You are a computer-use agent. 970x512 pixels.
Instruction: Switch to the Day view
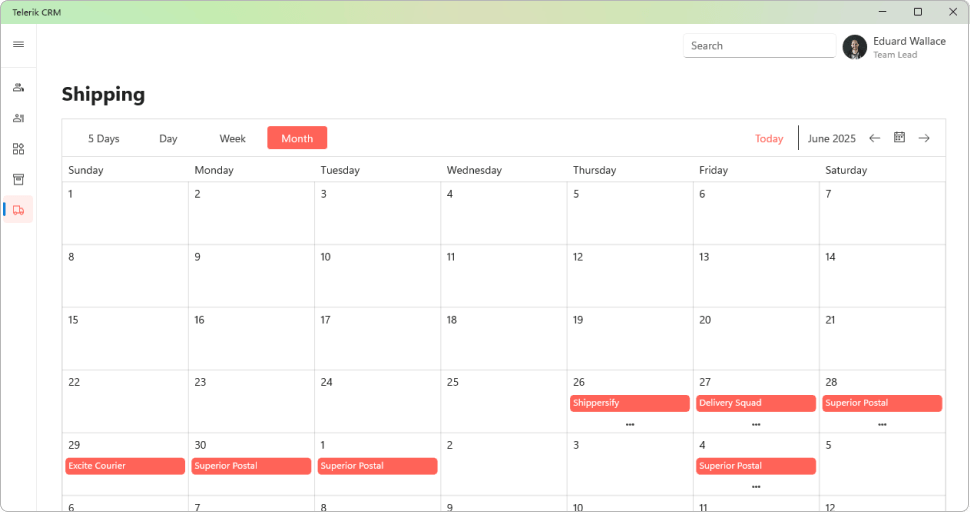(168, 139)
